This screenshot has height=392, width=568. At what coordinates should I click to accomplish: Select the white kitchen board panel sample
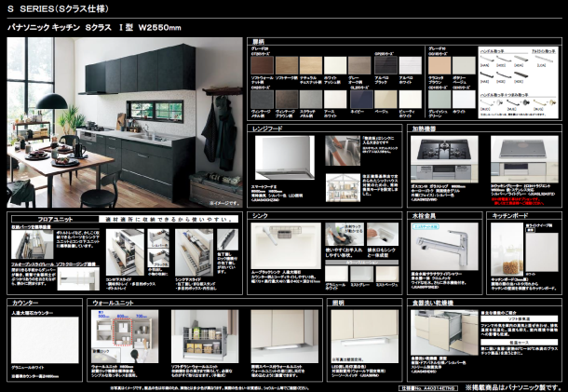click(542, 251)
